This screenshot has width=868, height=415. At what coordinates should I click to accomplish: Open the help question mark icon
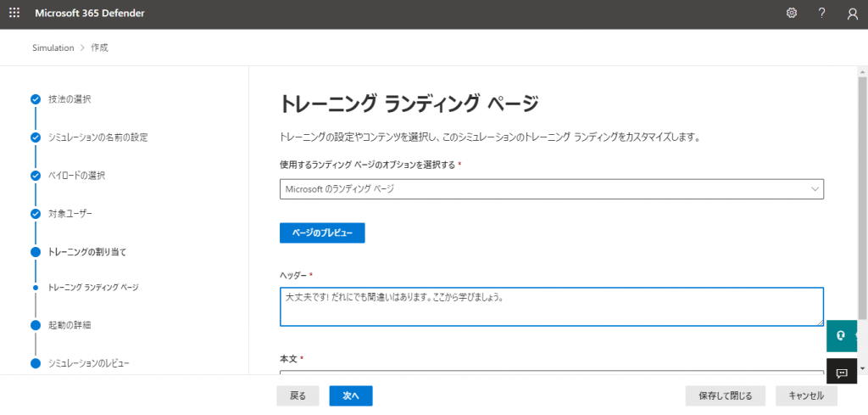822,14
